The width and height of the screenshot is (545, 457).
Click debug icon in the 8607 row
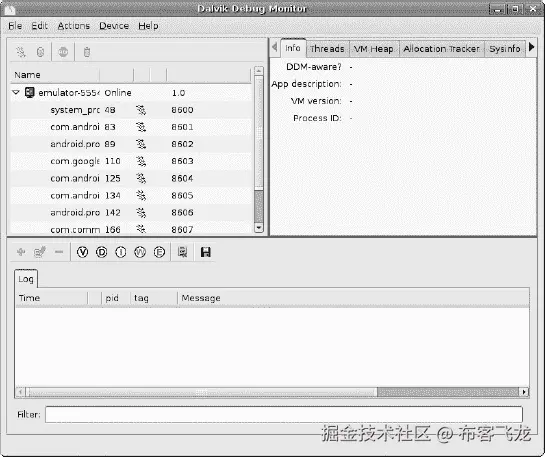[x=141, y=229]
